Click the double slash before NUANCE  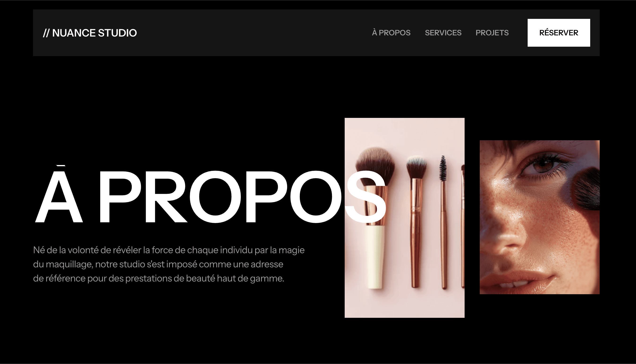[x=46, y=33]
